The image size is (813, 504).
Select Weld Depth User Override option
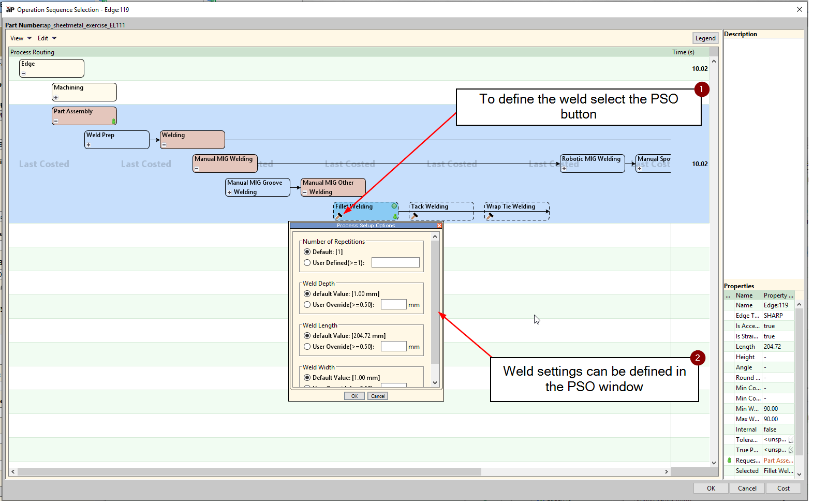pos(307,305)
